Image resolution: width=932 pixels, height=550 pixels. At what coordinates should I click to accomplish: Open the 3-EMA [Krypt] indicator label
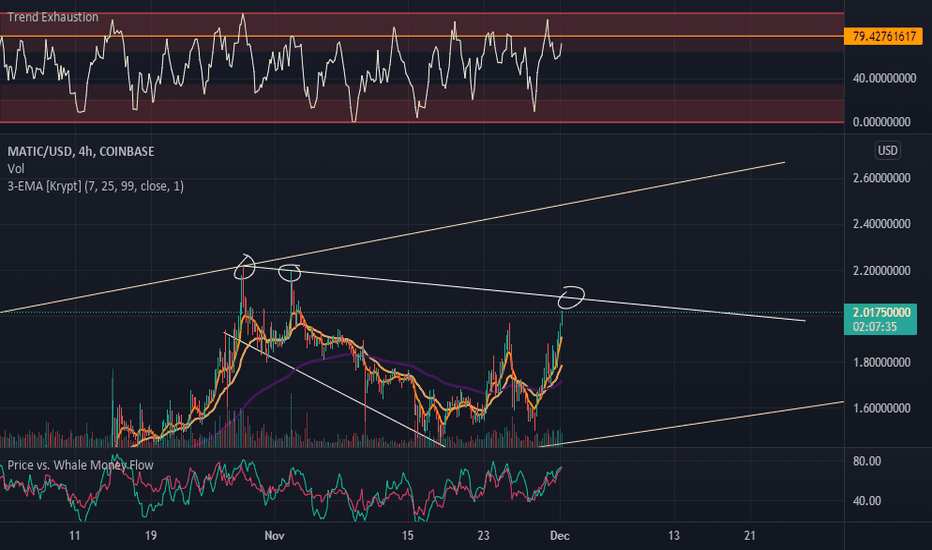[x=96, y=187]
